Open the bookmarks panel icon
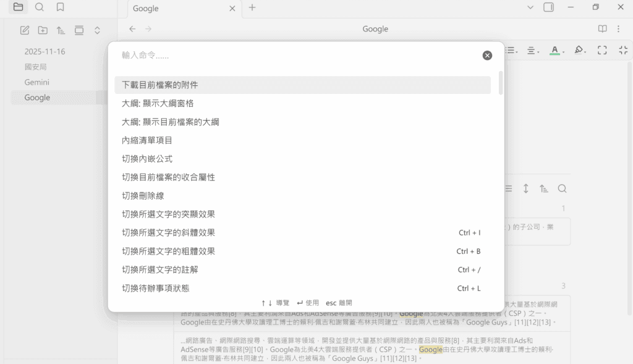This screenshot has width=633, height=364. (60, 7)
